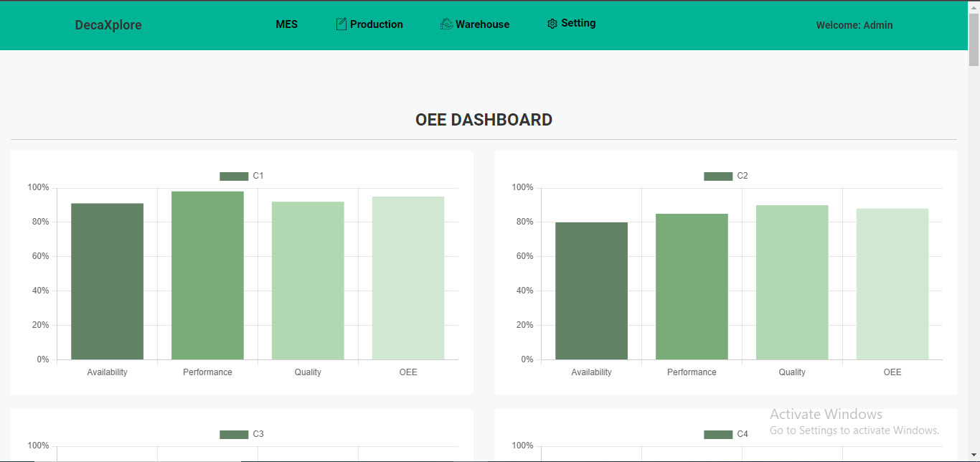Click the Performance bar in the C2 chart
Screen dimensions: 980x462
point(692,286)
